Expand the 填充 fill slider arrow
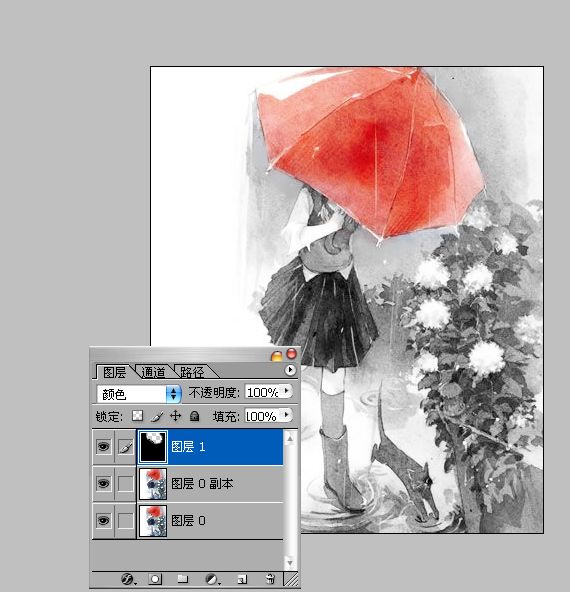570x592 pixels. 287,415
